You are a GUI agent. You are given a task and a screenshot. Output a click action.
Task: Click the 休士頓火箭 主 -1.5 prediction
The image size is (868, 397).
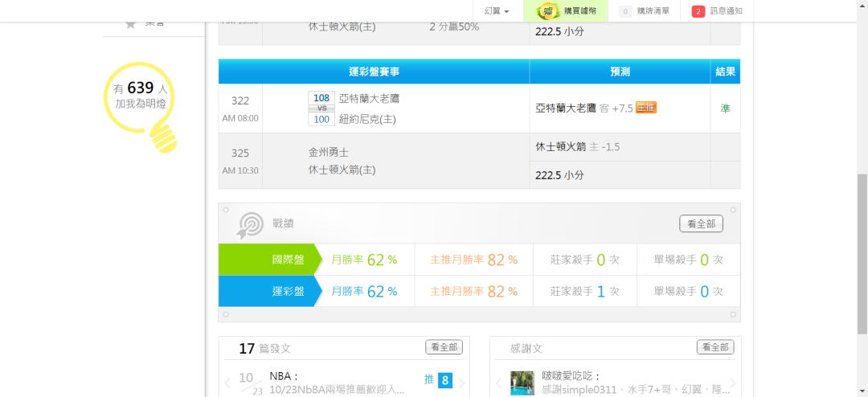tap(577, 147)
